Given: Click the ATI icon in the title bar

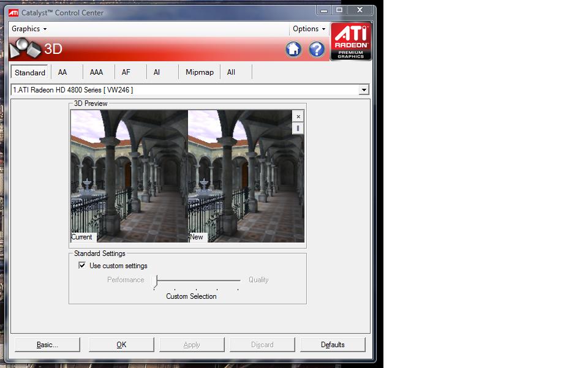Looking at the screenshot, I should click(x=13, y=13).
